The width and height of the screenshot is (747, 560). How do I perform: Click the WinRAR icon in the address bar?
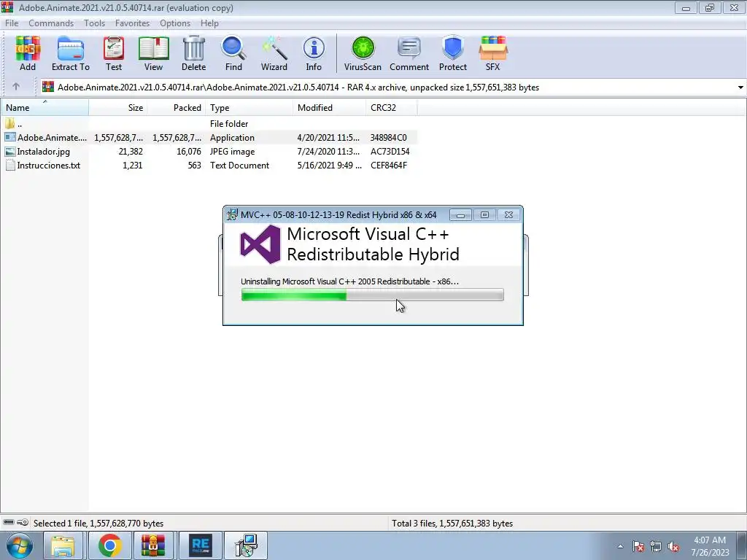point(48,87)
